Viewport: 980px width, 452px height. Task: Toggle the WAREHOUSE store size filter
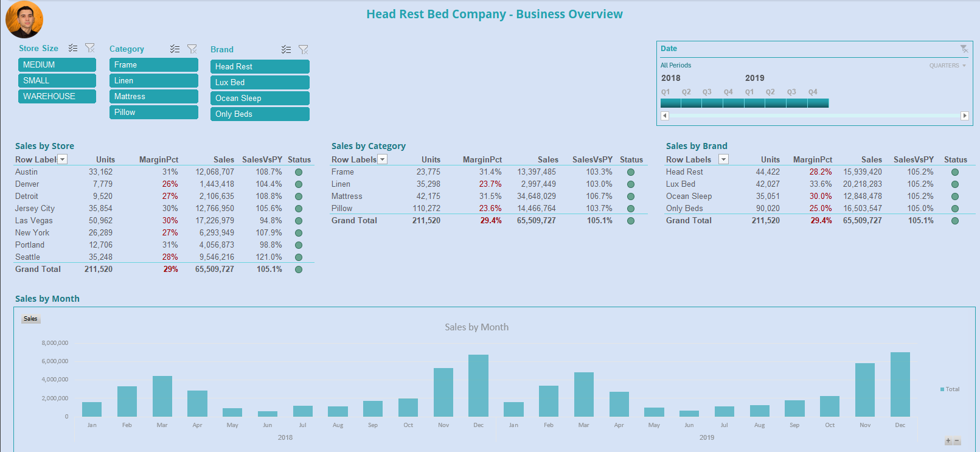point(57,97)
